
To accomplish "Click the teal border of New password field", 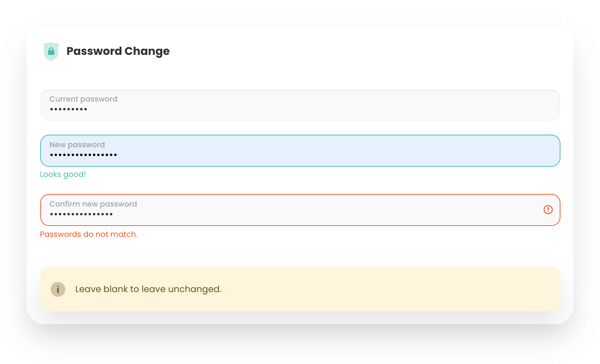I will 300,135.
